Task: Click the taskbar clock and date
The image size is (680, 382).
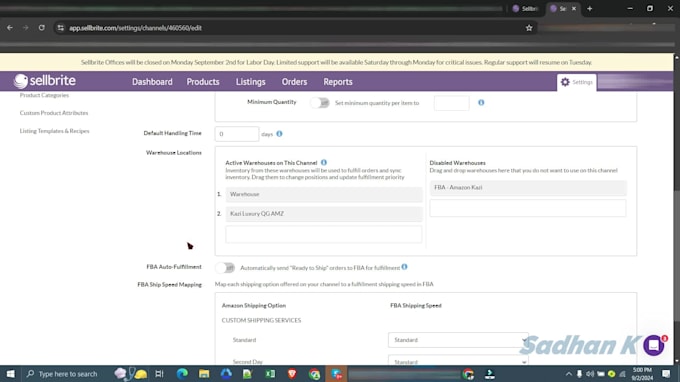Action: (x=642, y=374)
